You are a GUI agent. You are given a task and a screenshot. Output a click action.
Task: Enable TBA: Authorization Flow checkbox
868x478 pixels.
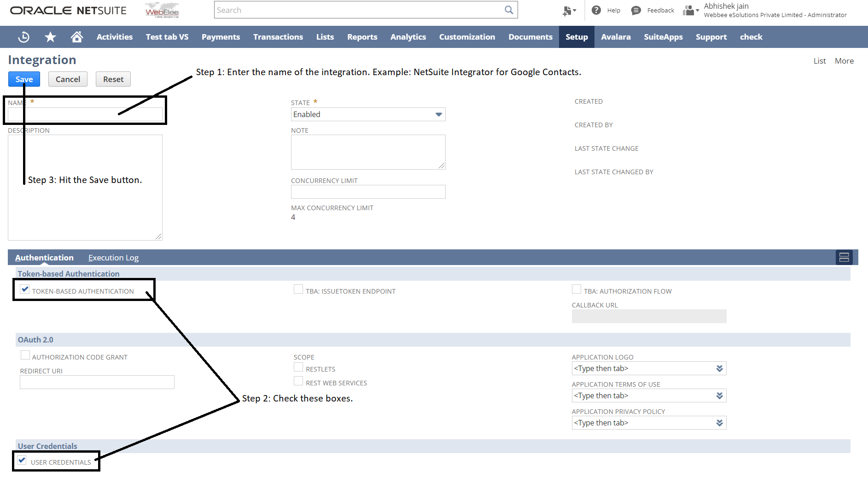point(577,289)
